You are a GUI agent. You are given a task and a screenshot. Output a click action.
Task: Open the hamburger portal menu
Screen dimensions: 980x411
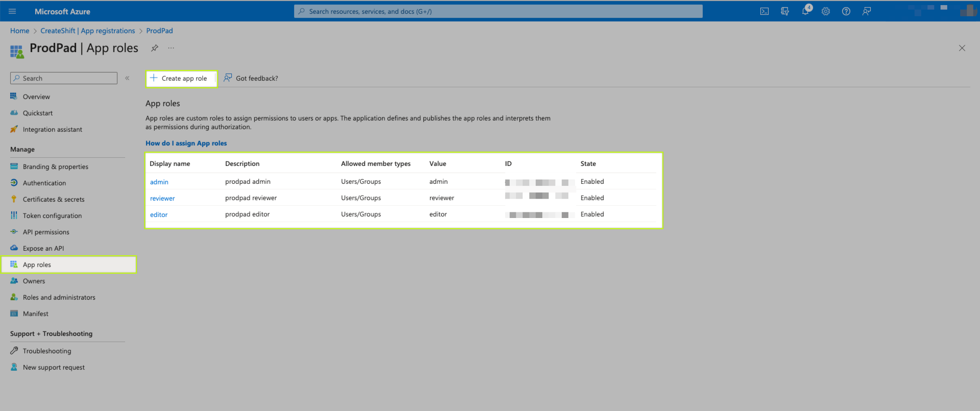coord(12,11)
